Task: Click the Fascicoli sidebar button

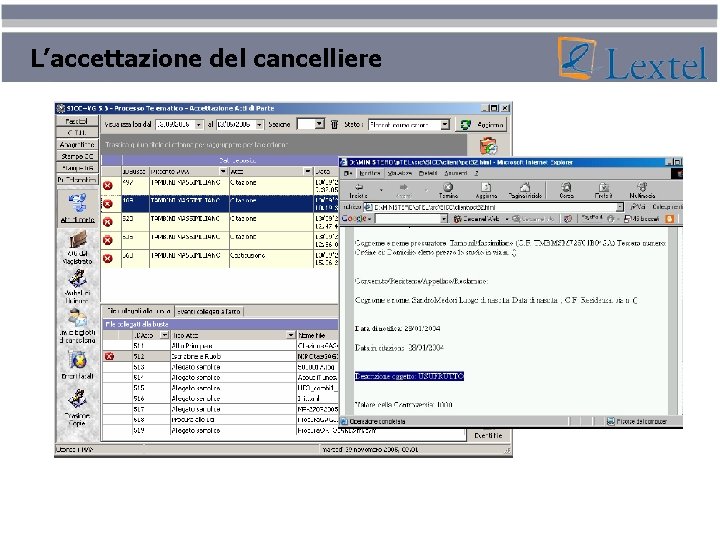Action: pyautogui.click(x=77, y=121)
